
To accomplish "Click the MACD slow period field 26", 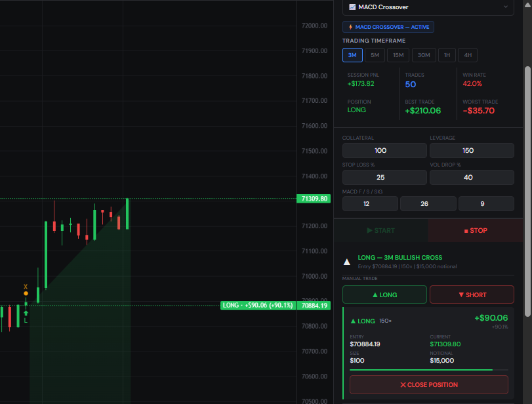I will pos(428,203).
